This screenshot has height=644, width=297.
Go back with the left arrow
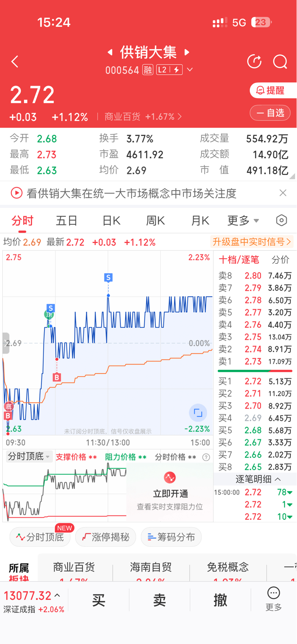click(x=15, y=61)
